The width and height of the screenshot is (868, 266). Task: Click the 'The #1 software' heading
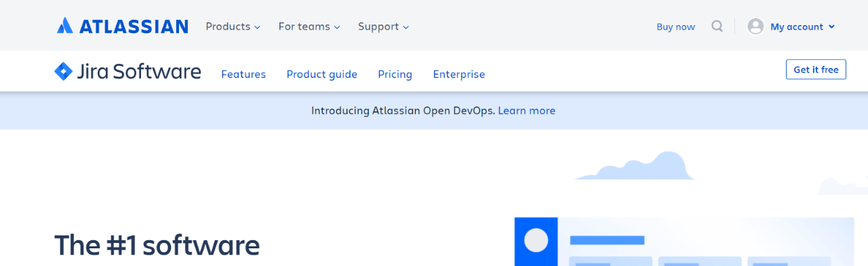pyautogui.click(x=157, y=245)
